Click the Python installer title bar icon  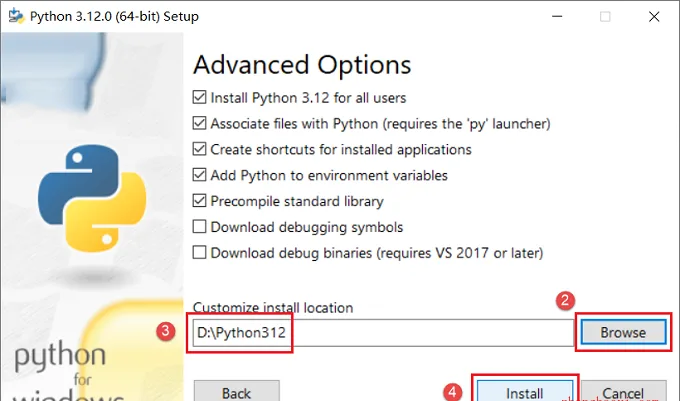[x=16, y=16]
